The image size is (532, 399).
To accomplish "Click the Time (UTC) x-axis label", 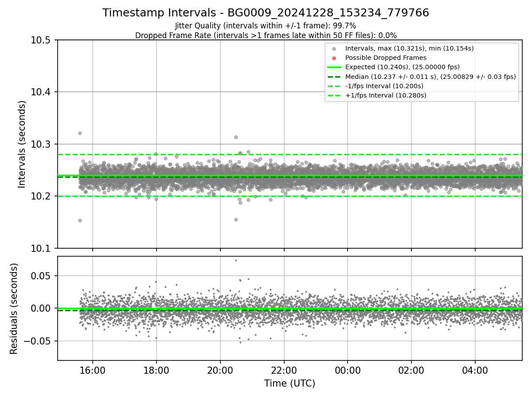I will click(x=289, y=383).
